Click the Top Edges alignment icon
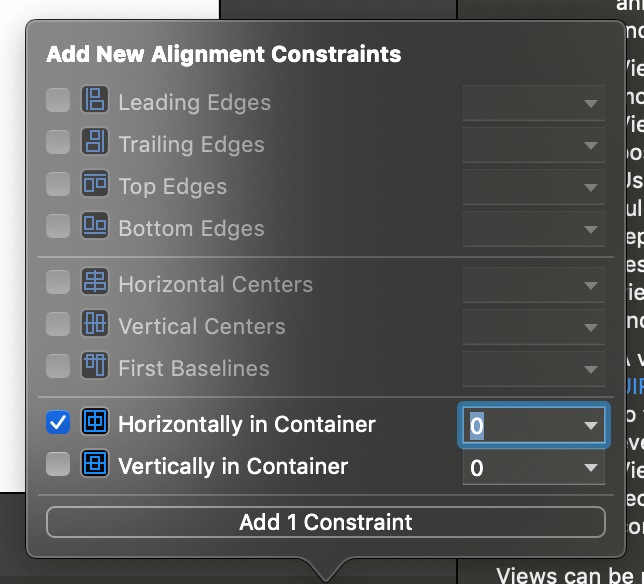The image size is (644, 584). click(x=95, y=185)
